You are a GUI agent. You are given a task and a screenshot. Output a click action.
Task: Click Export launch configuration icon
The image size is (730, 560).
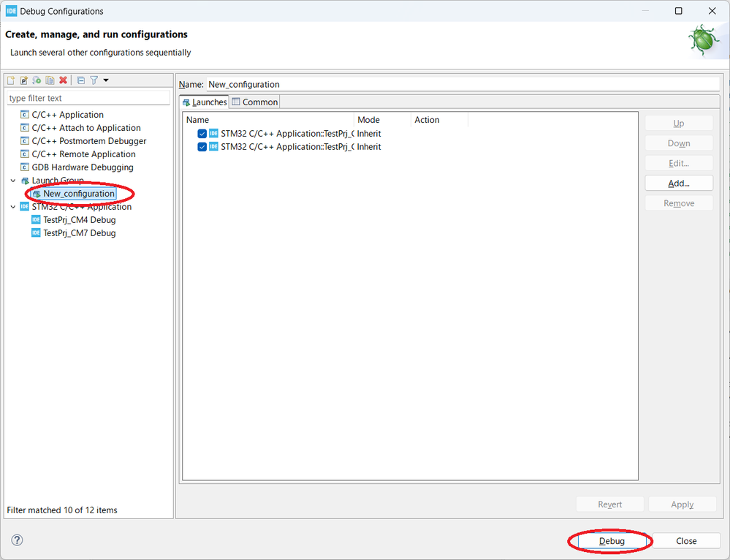[37, 80]
